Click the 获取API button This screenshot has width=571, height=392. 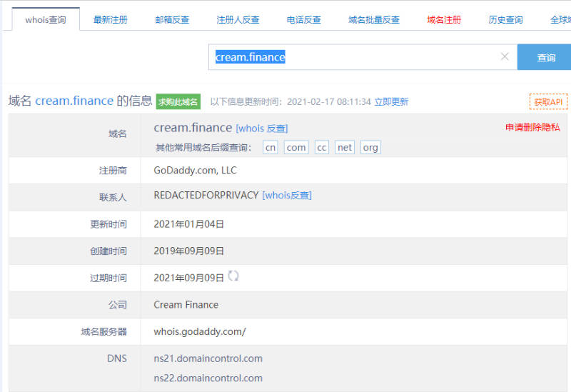[x=548, y=101]
